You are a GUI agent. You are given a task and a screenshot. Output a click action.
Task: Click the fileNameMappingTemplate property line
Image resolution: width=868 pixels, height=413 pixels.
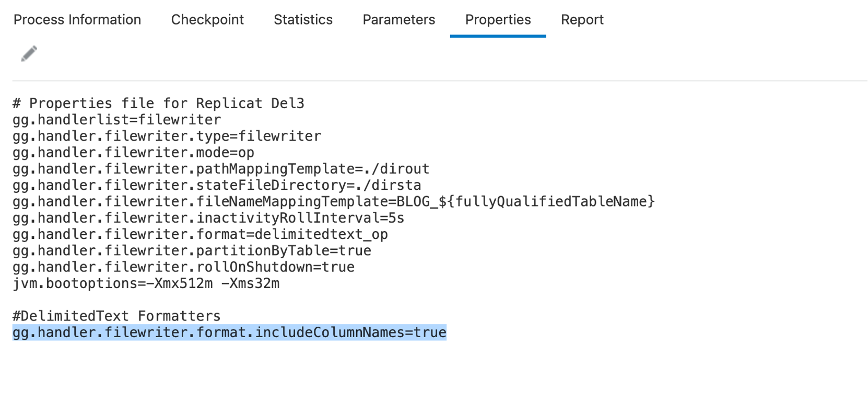pos(333,202)
